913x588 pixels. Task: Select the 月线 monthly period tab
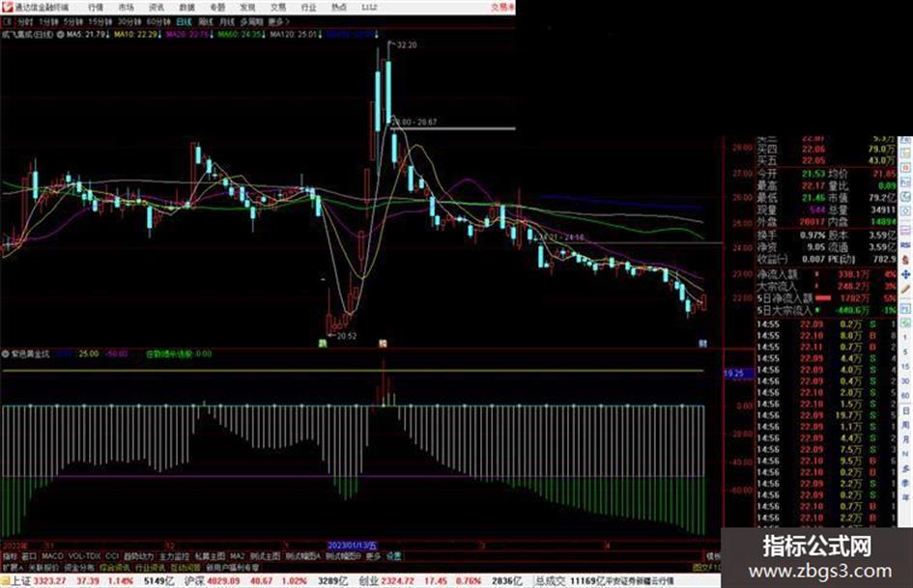tap(226, 21)
